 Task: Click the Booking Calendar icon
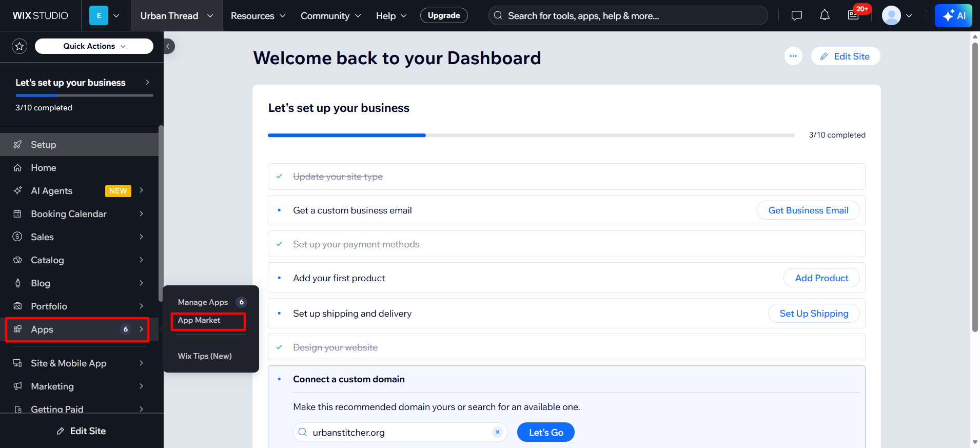tap(17, 213)
